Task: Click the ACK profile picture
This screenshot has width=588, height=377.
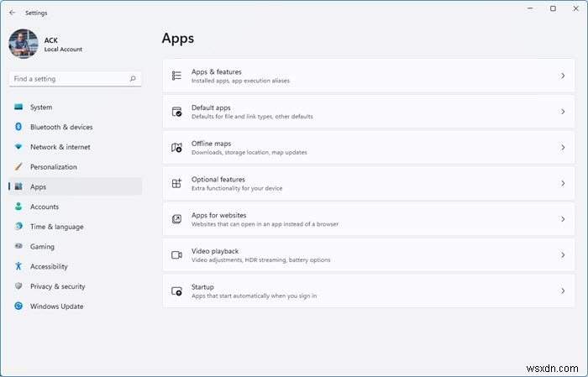Action: tap(24, 45)
